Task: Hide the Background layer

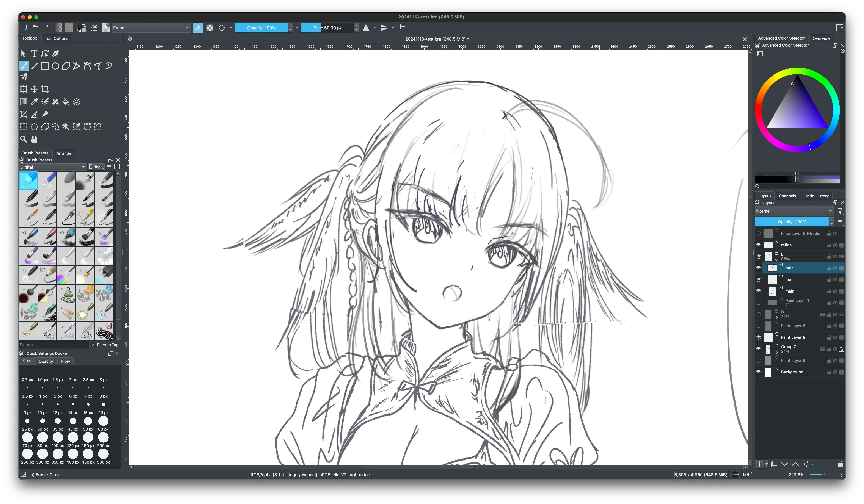Action: 758,372
